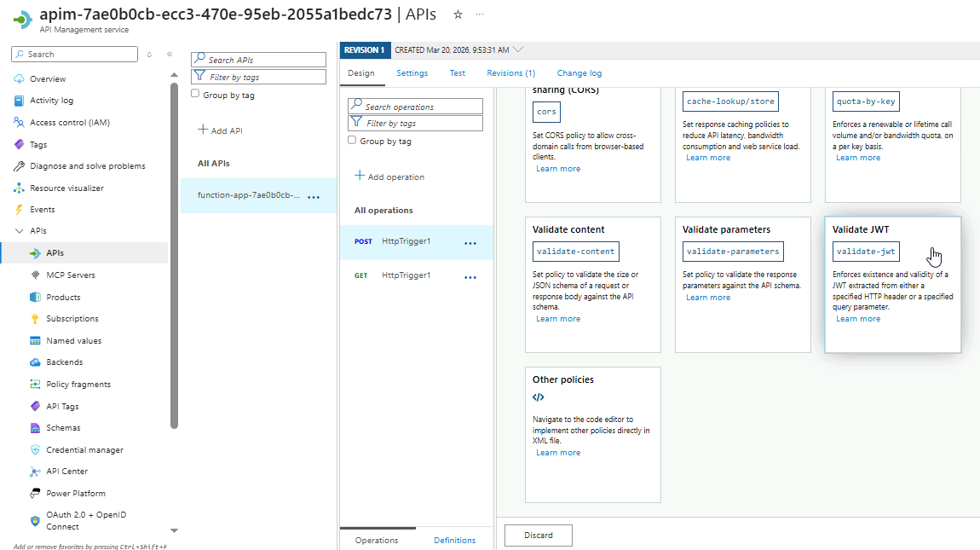980x550 pixels.
Task: Expand the Revision 1 dropdown chevron
Action: click(x=519, y=49)
